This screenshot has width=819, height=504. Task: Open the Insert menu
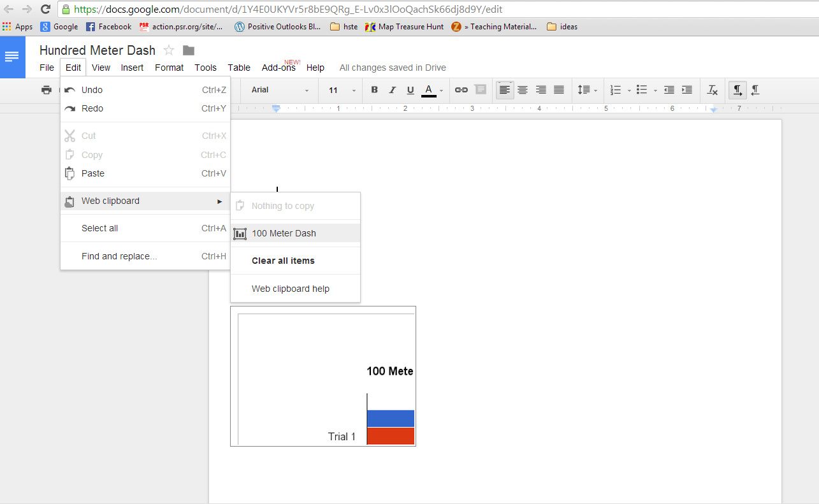click(132, 68)
